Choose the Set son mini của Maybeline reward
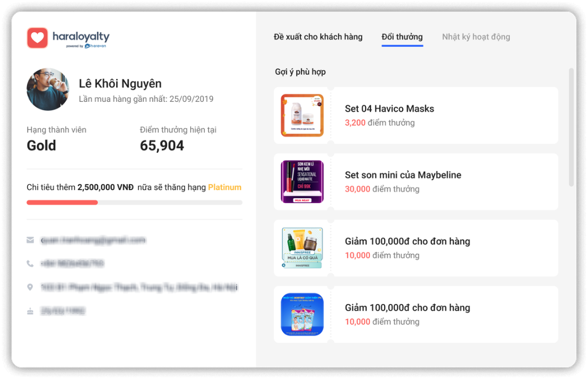Screen dimensions: 588x379 [416, 182]
